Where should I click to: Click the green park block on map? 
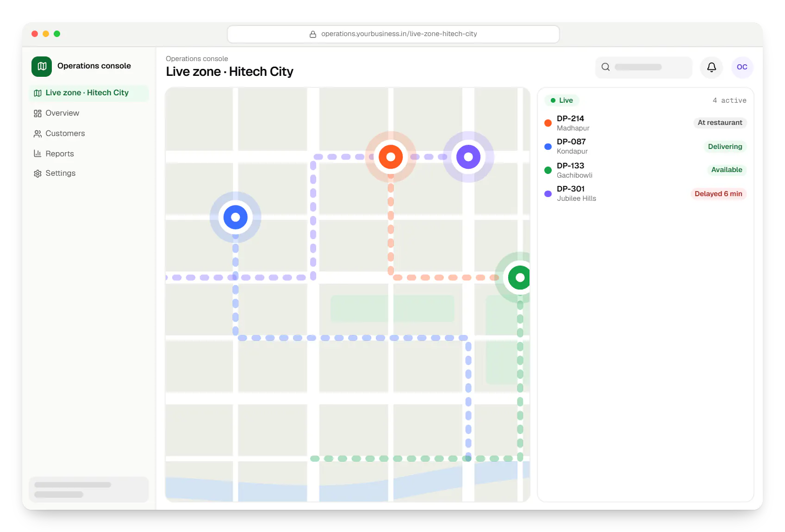tap(392, 309)
